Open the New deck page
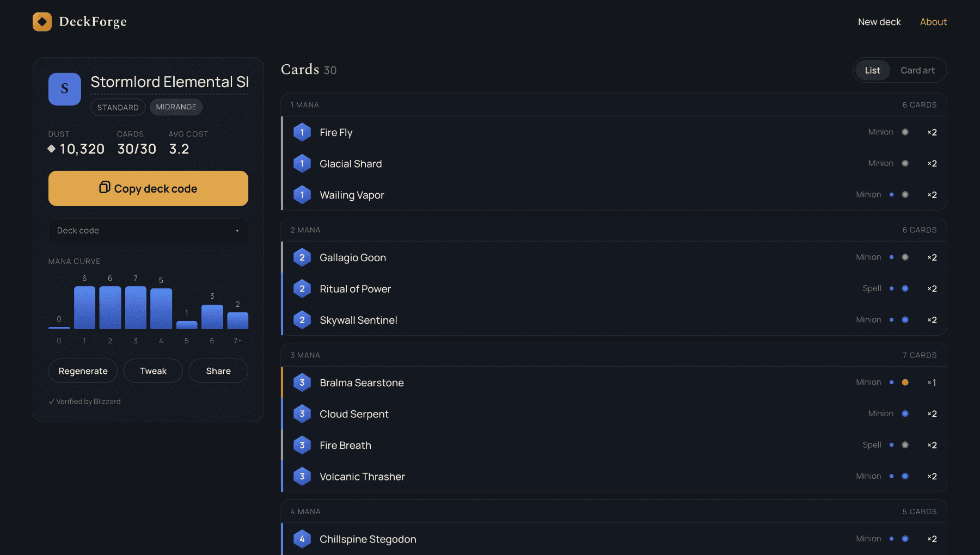This screenshot has width=980, height=555. tap(879, 22)
